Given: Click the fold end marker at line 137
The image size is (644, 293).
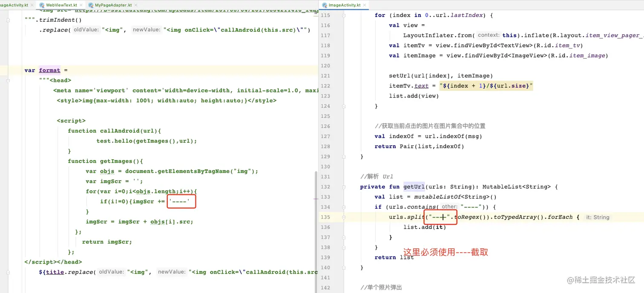Looking at the screenshot, I should 344,237.
